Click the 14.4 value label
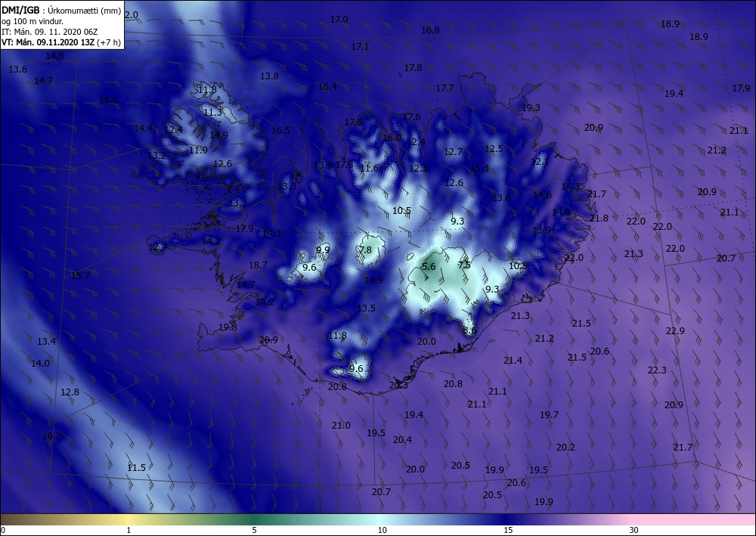Image resolution: width=756 pixels, height=536 pixels. pos(143,129)
